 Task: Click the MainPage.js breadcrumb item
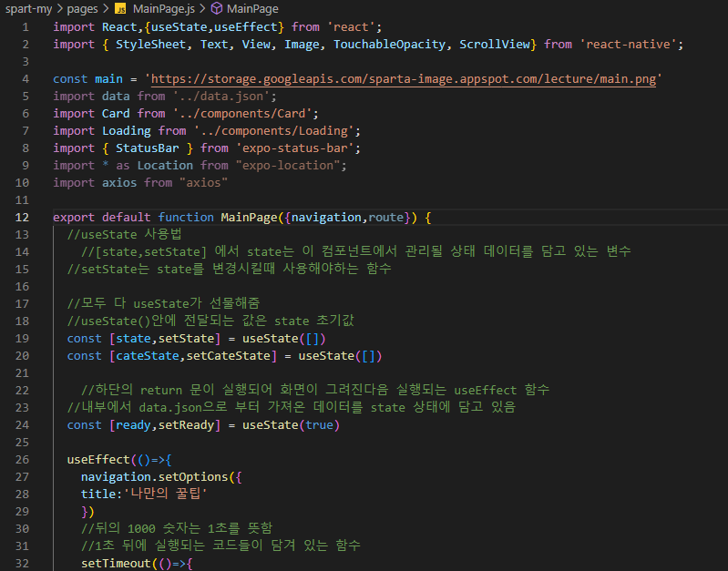[164, 9]
